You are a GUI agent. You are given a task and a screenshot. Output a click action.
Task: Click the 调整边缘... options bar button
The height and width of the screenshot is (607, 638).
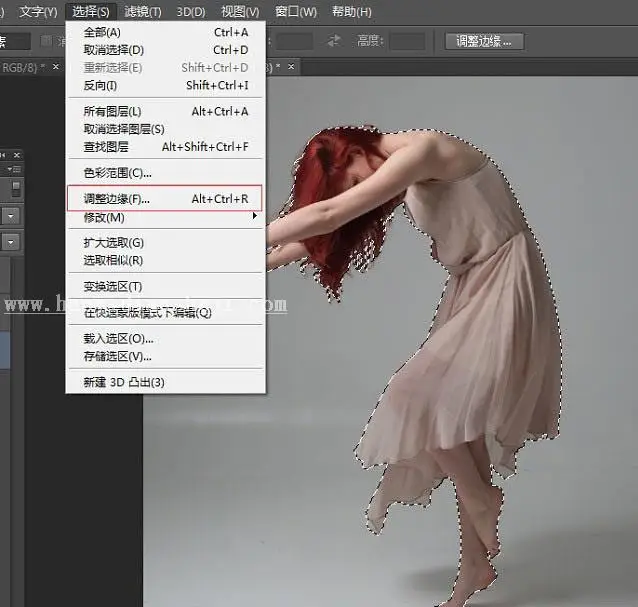(x=484, y=41)
